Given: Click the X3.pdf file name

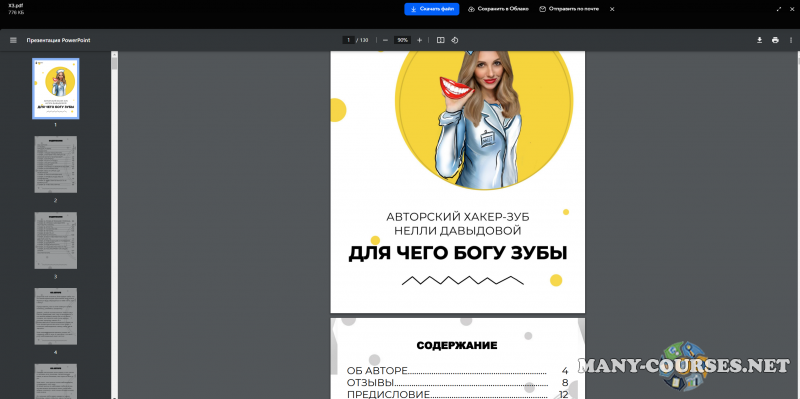Looking at the screenshot, I should click(x=16, y=6).
